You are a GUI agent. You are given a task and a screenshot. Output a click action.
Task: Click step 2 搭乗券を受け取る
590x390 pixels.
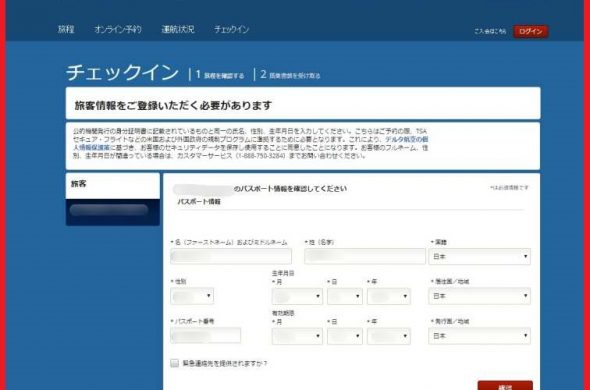click(x=290, y=75)
